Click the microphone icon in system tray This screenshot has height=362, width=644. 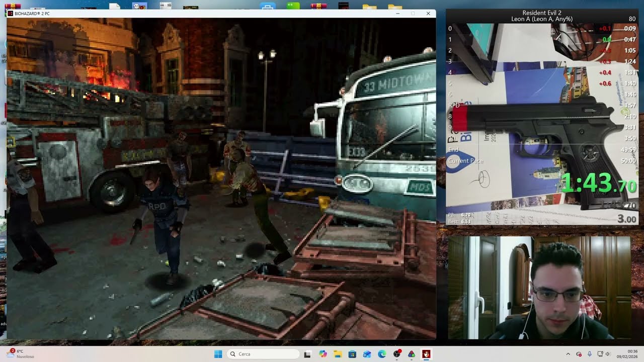(x=590, y=354)
